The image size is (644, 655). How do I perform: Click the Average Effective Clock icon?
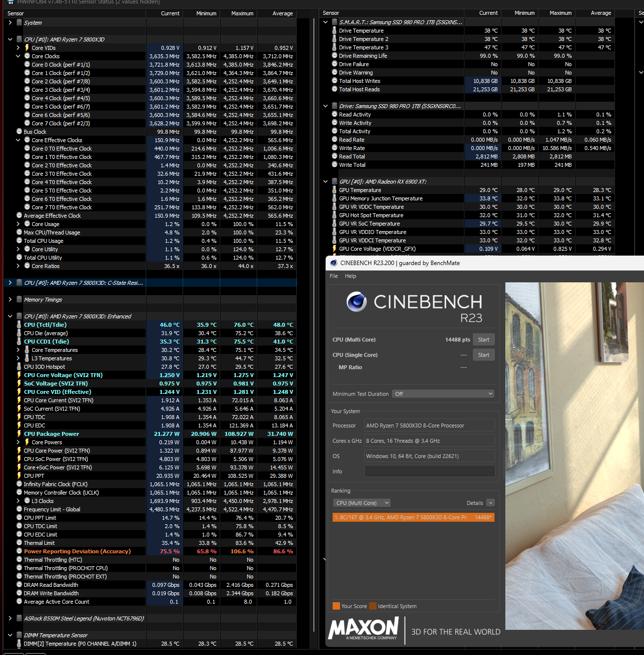(x=19, y=216)
